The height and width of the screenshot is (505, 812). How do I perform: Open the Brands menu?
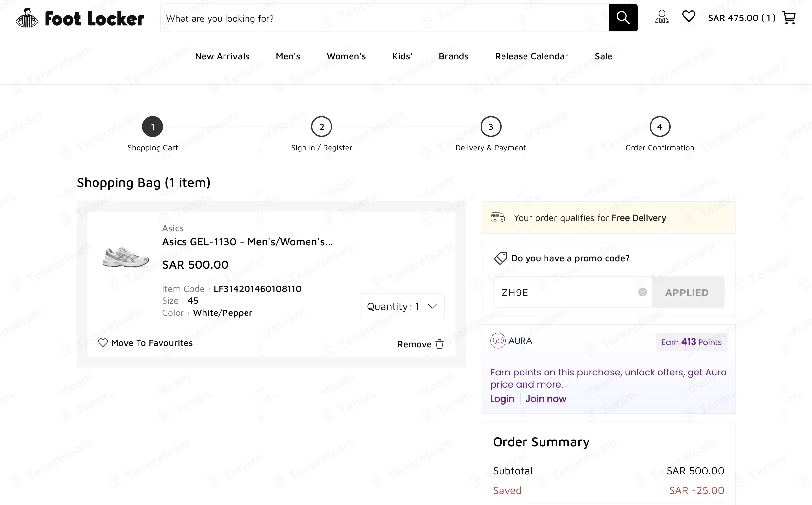[453, 56]
